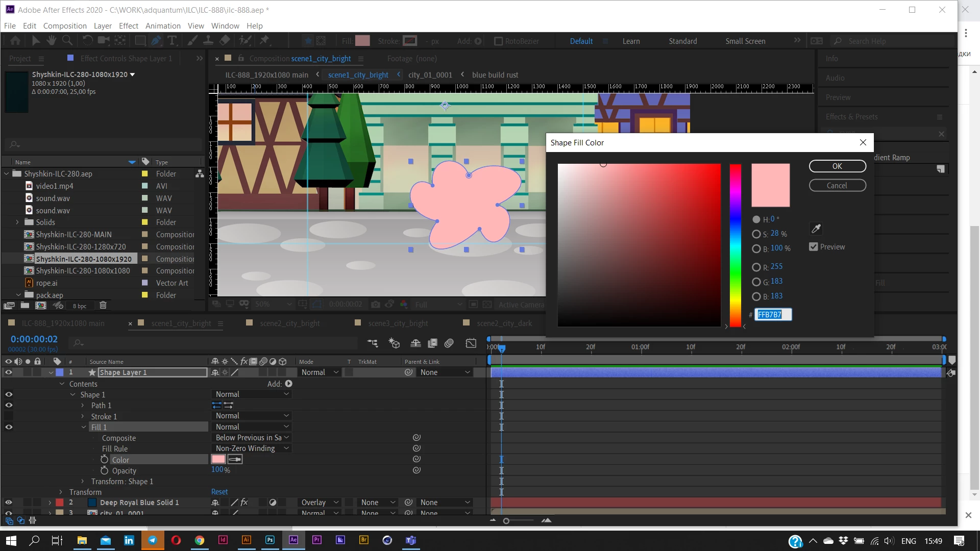Select the Hand tool in toolbar
The height and width of the screenshot is (551, 980).
point(51,41)
